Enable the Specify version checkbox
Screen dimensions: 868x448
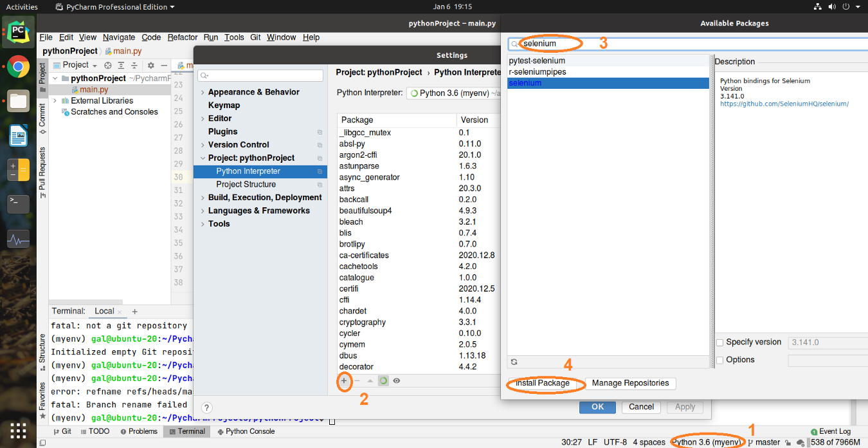point(720,342)
